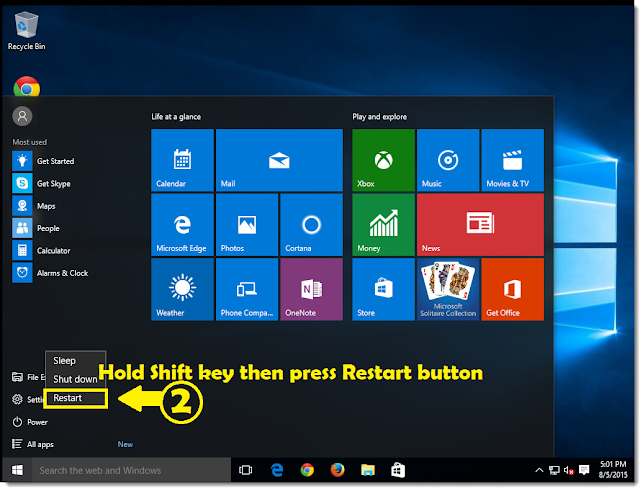
Task: Open Microsoft Solitaire Collection tile
Action: click(448, 289)
